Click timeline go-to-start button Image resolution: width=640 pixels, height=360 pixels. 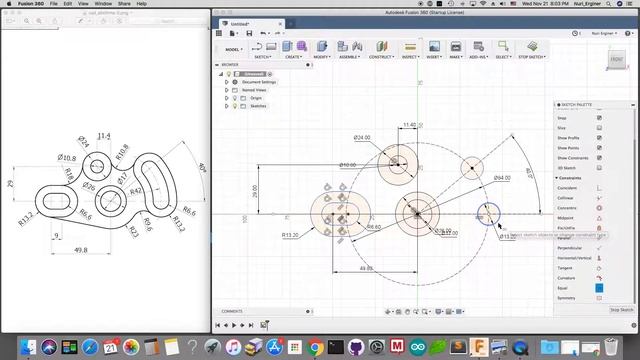pos(218,325)
